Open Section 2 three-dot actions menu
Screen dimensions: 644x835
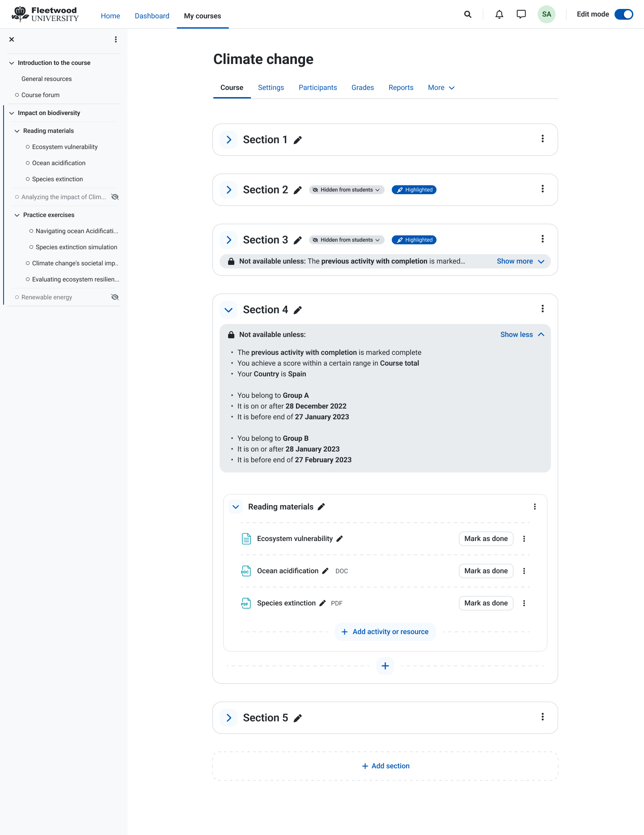[x=542, y=189]
